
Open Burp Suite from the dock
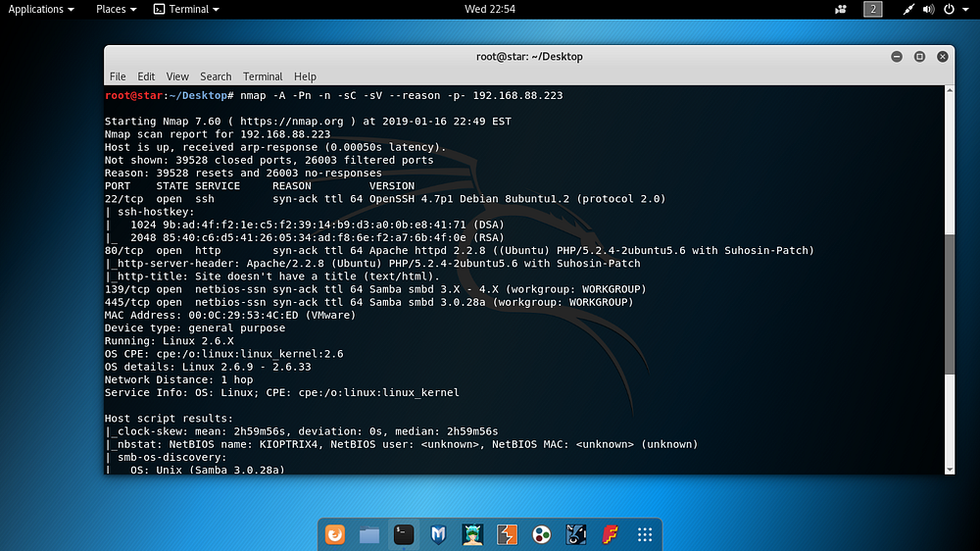(x=507, y=534)
